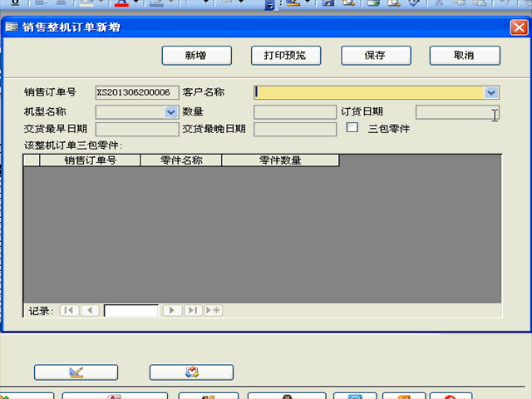
Task: Click the 取消 cancel button
Action: 465,56
